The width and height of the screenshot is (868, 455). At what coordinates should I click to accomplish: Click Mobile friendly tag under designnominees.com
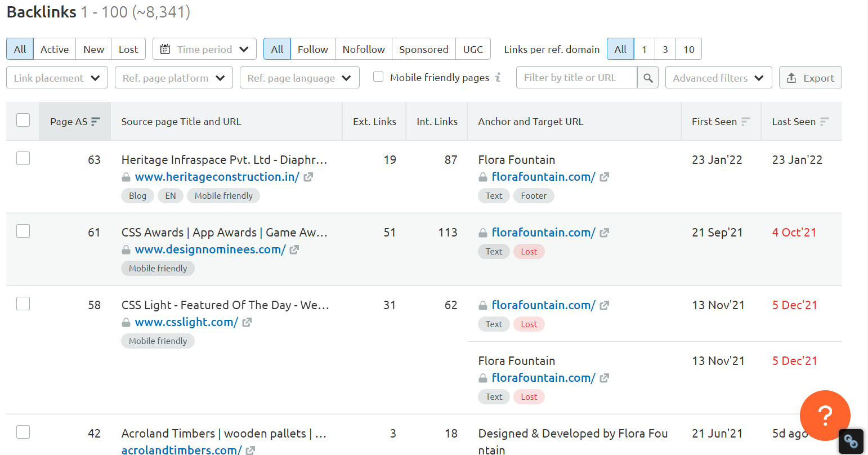point(158,269)
